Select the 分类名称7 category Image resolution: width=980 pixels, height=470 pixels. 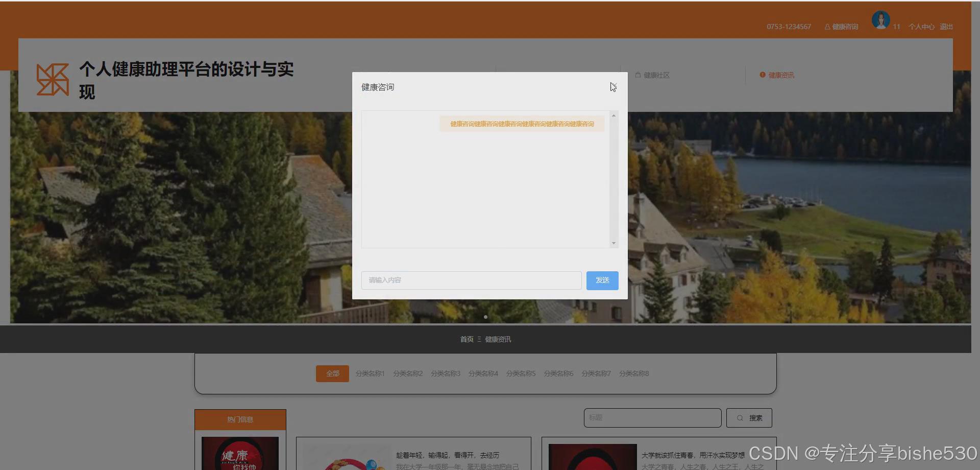596,373
